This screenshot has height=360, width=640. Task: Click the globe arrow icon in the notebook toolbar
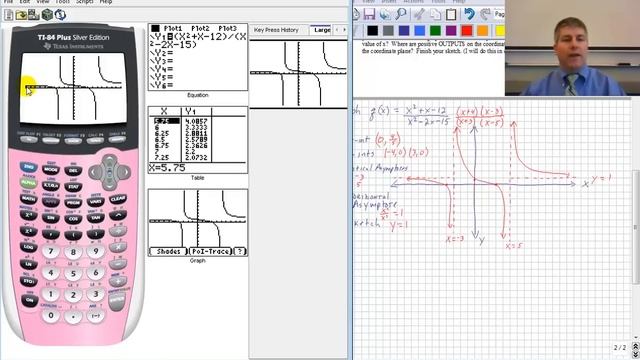click(385, 14)
